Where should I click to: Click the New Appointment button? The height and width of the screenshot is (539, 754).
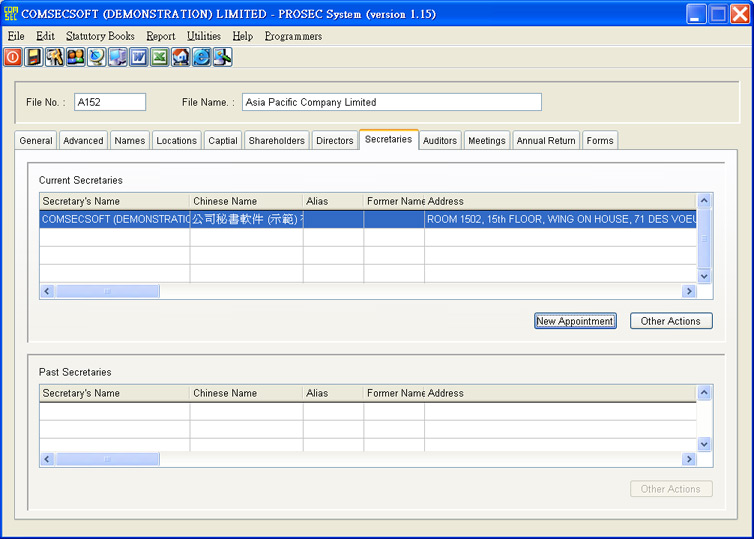[575, 321]
